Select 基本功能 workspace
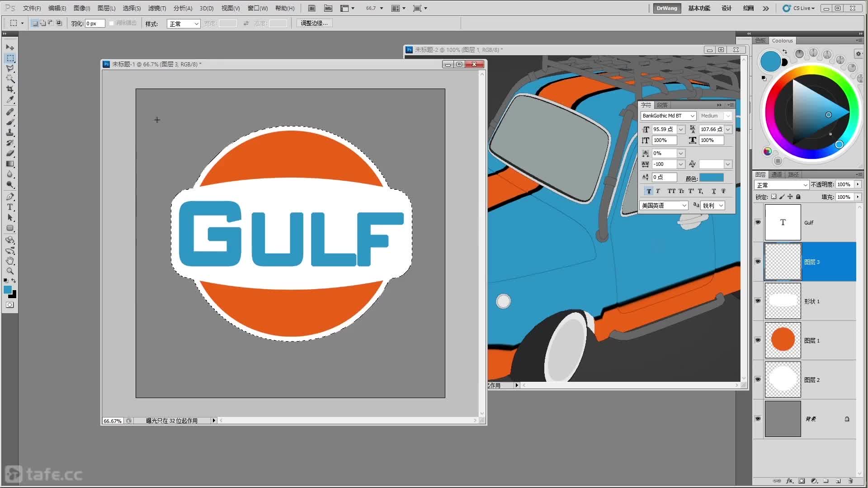The height and width of the screenshot is (488, 868). [699, 8]
